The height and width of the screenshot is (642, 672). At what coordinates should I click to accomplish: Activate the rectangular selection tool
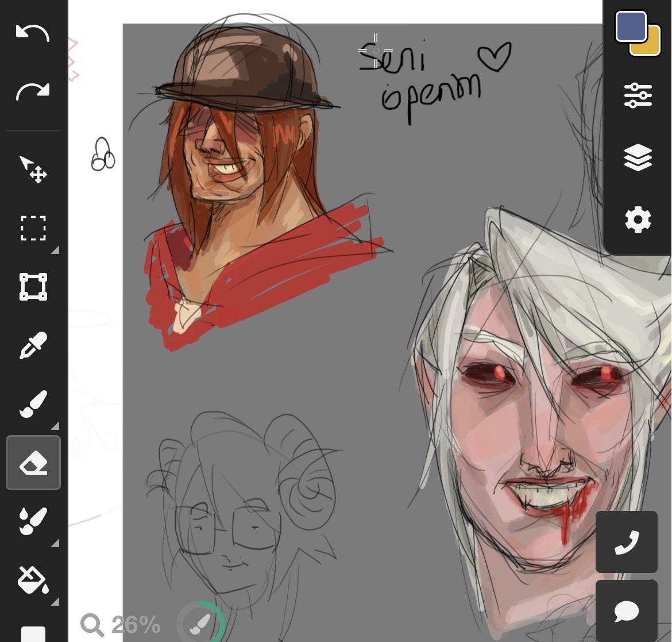pyautogui.click(x=33, y=228)
